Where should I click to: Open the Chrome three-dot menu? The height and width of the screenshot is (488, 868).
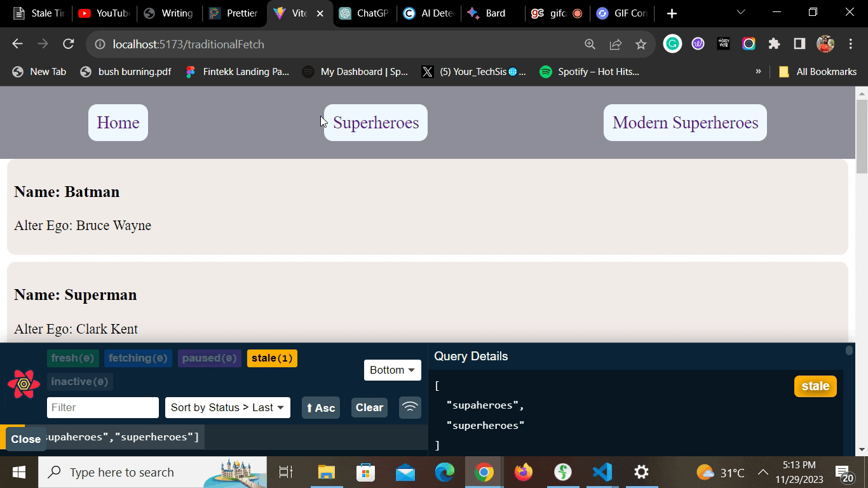point(851,44)
